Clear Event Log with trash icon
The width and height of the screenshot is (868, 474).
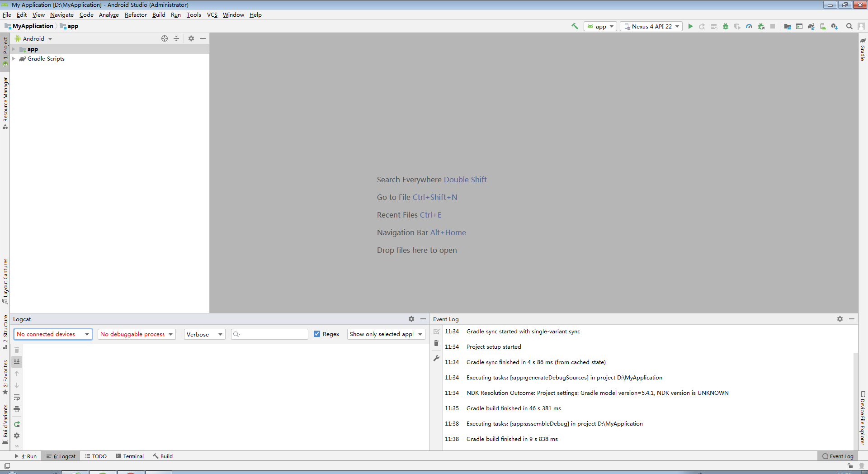click(436, 343)
